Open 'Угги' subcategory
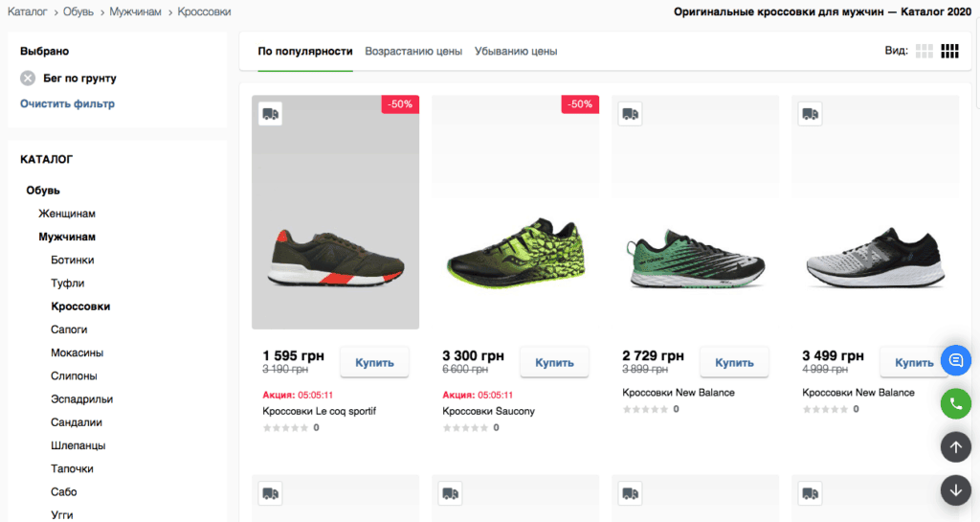Image resolution: width=980 pixels, height=522 pixels. point(62,515)
